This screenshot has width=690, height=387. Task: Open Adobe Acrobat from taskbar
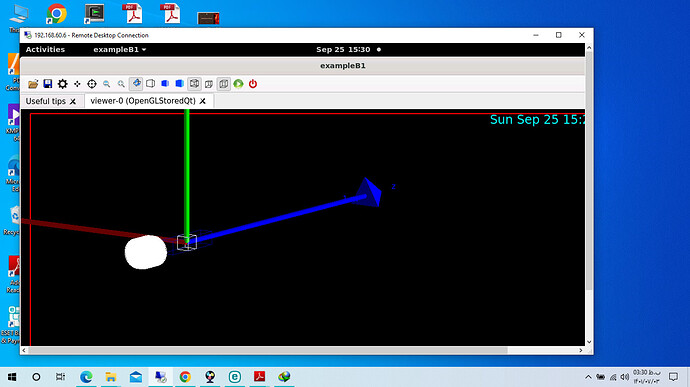click(260, 377)
